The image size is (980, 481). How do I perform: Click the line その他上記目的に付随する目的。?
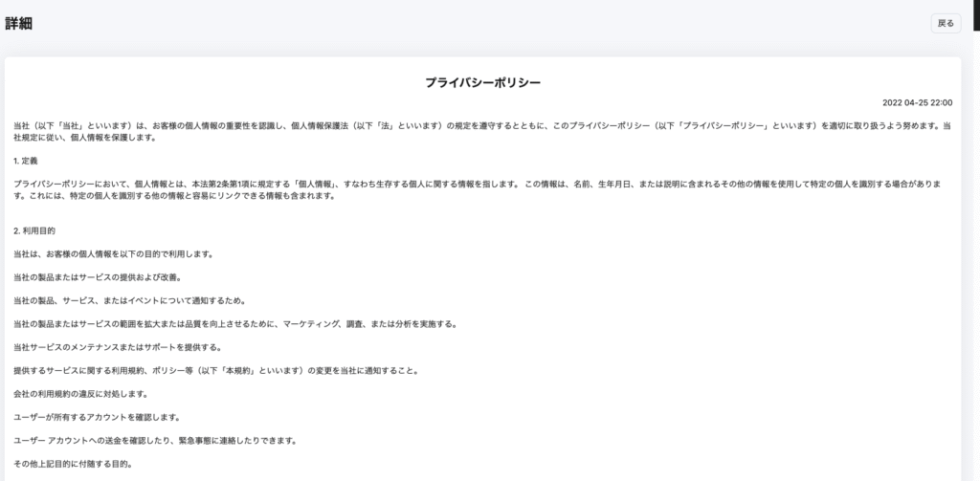click(x=73, y=464)
